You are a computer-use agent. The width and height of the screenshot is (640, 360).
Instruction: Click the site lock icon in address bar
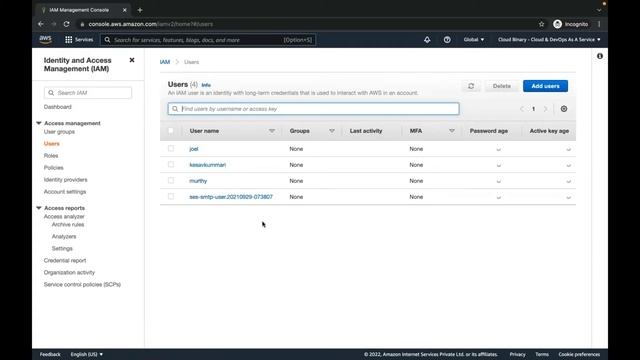(82, 24)
